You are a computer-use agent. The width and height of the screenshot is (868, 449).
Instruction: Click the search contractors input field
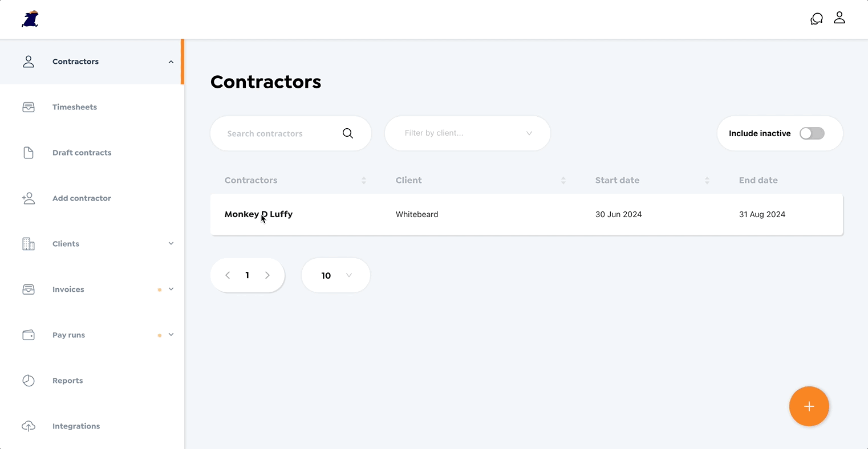(x=279, y=133)
